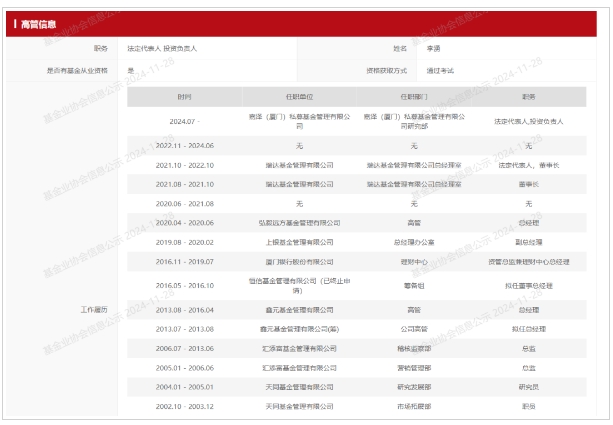Select the date cell 2022.11 - 2024.06
This screenshot has width=613, height=425.
click(185, 145)
